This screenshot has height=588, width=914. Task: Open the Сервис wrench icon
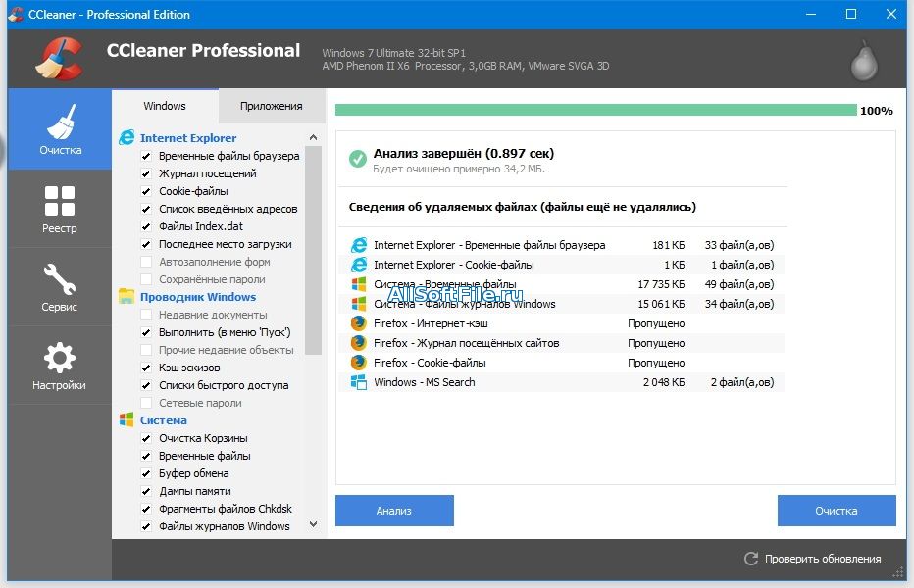point(60,286)
